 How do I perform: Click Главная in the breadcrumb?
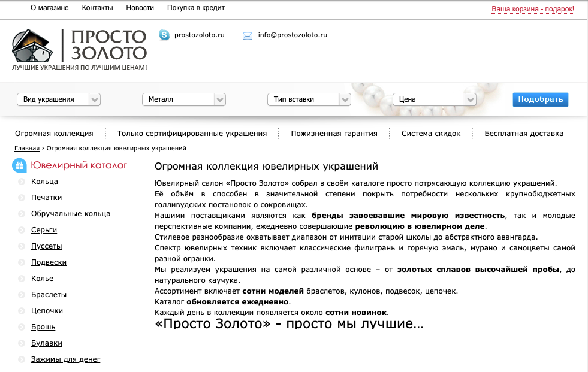point(27,148)
